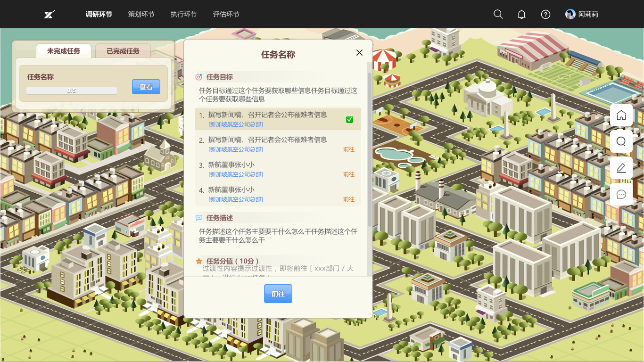Click task 4 text 新航董事张小小
Screen dimensions: 644x362
(231, 189)
